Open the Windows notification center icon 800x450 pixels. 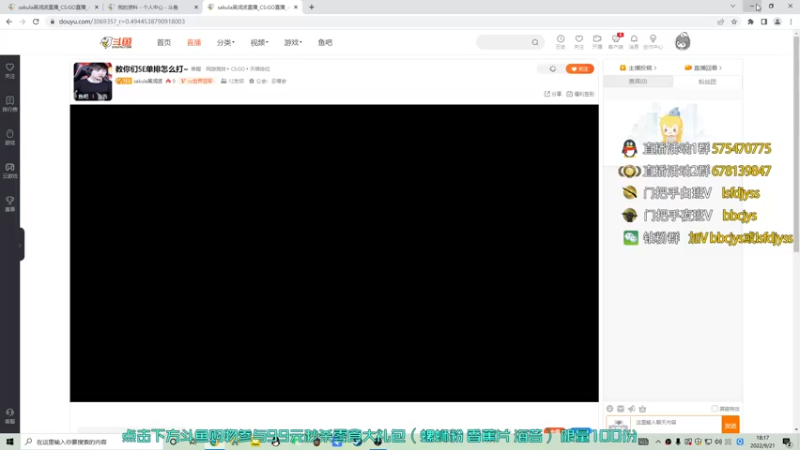[x=787, y=442]
